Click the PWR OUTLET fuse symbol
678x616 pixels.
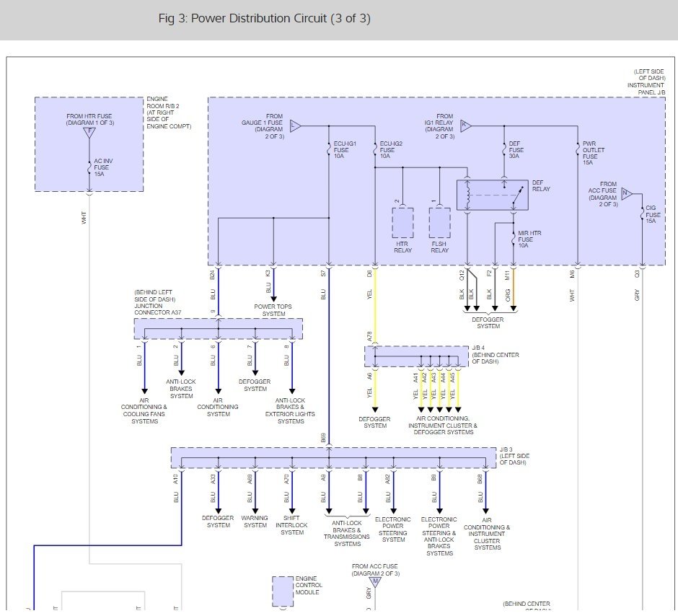(578, 149)
